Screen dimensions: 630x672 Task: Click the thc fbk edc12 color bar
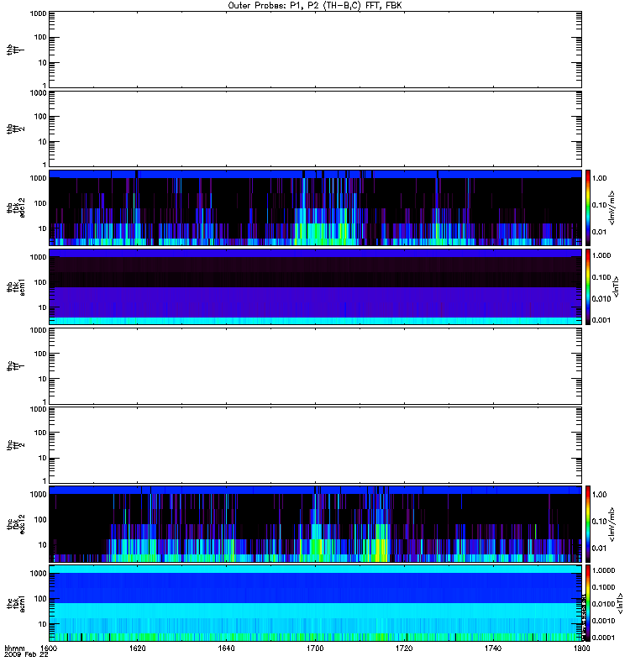point(588,524)
